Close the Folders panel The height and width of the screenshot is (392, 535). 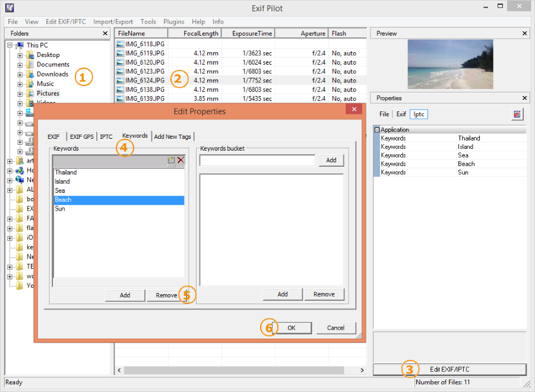105,33
